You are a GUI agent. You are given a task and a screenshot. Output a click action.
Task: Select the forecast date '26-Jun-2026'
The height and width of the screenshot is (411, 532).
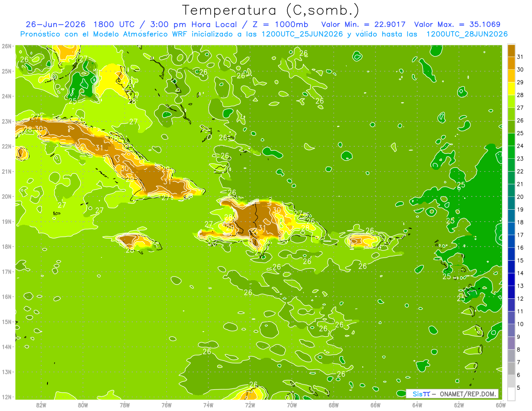[55, 24]
